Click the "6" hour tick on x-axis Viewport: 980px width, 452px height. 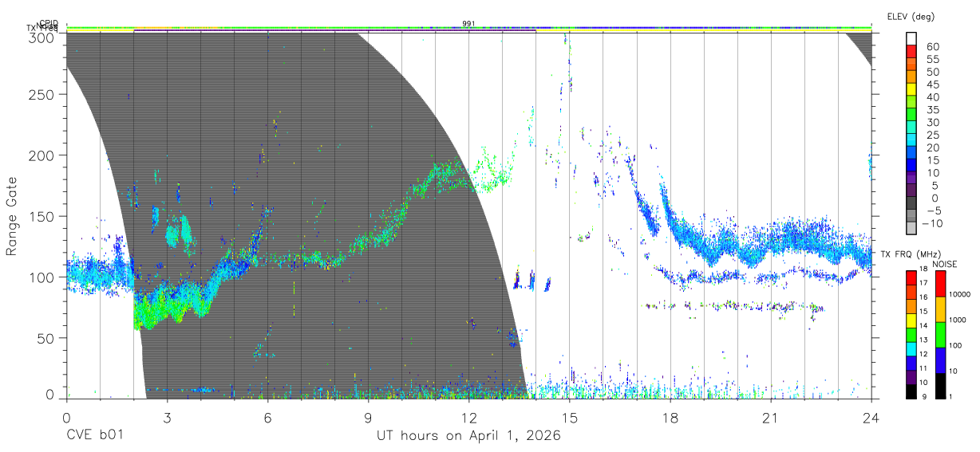pos(267,418)
